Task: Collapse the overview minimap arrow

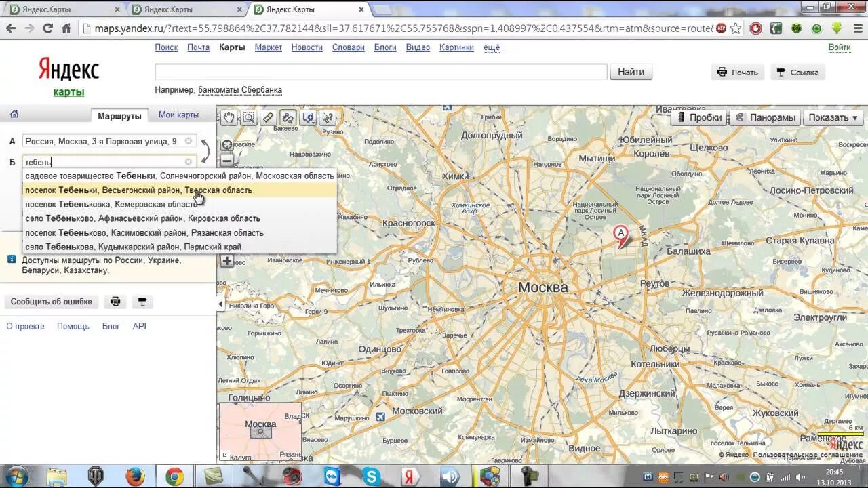Action: [x=224, y=455]
